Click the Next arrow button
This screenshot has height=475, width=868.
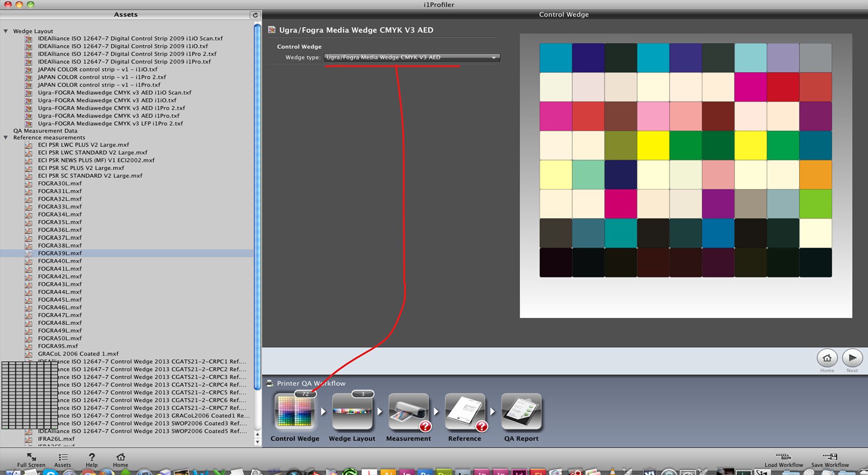(852, 358)
